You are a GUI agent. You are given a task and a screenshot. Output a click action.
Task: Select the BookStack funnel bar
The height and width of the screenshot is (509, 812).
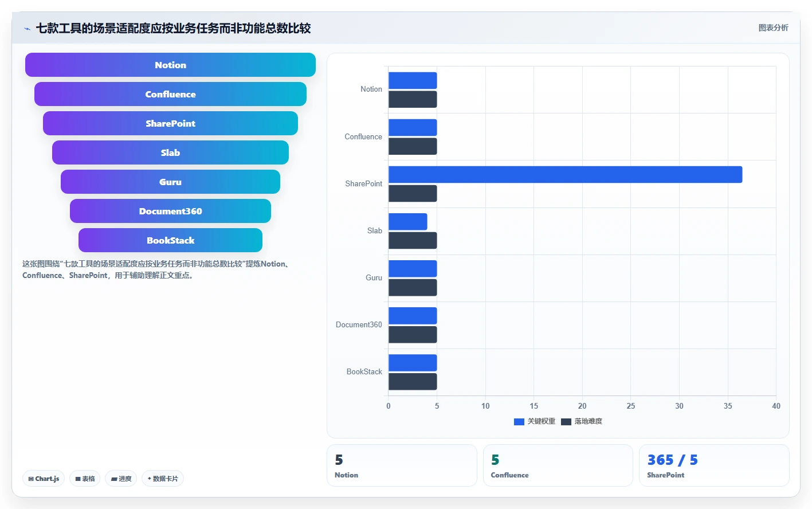click(x=170, y=240)
